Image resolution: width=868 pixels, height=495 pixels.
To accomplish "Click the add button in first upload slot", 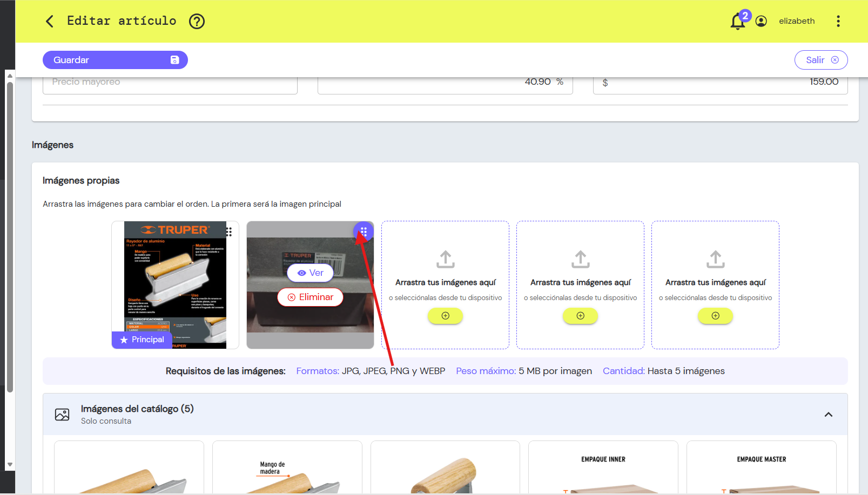I will tap(446, 316).
